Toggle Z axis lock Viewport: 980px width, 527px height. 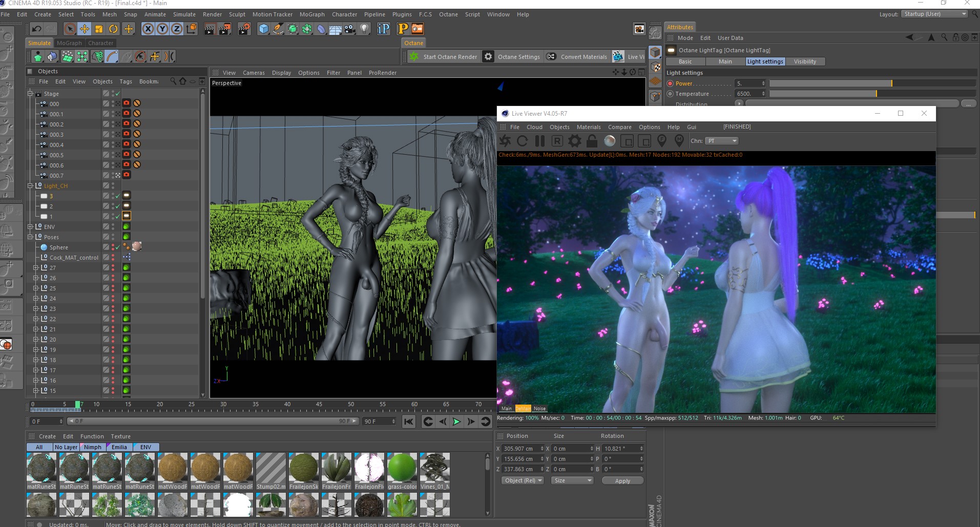click(x=176, y=29)
